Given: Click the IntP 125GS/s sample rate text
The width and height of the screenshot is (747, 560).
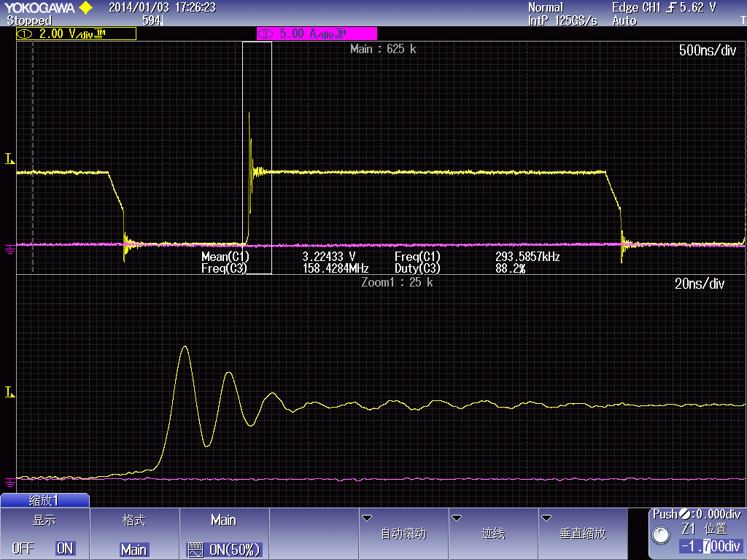Looking at the screenshot, I should 562,20.
